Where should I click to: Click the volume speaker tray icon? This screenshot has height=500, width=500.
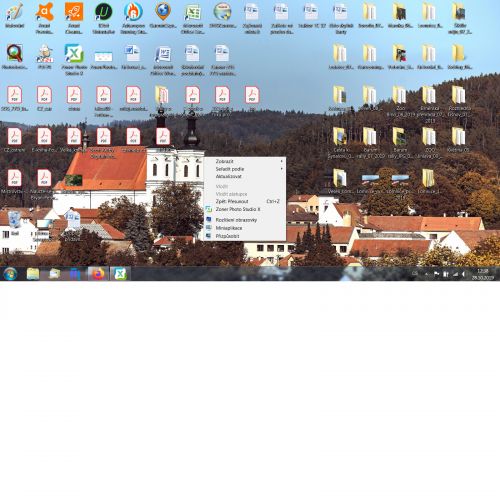(463, 274)
